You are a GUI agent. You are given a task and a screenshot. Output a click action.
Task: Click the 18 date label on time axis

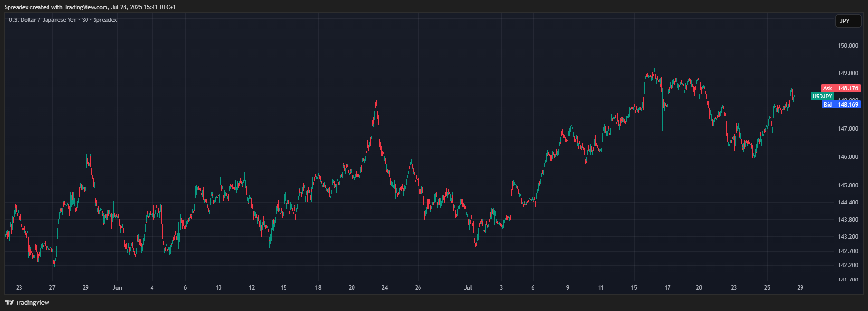pyautogui.click(x=318, y=288)
